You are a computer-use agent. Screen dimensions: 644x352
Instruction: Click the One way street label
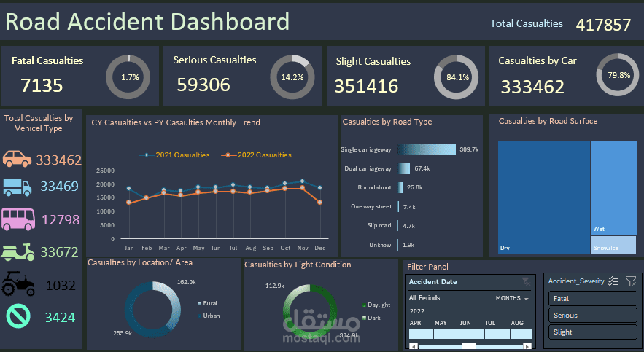pos(371,206)
